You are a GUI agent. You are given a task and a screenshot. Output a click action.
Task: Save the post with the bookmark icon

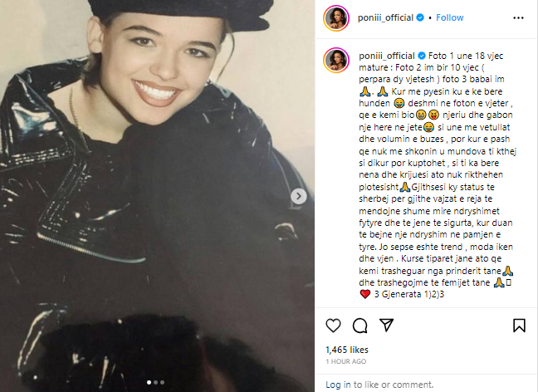point(519,326)
